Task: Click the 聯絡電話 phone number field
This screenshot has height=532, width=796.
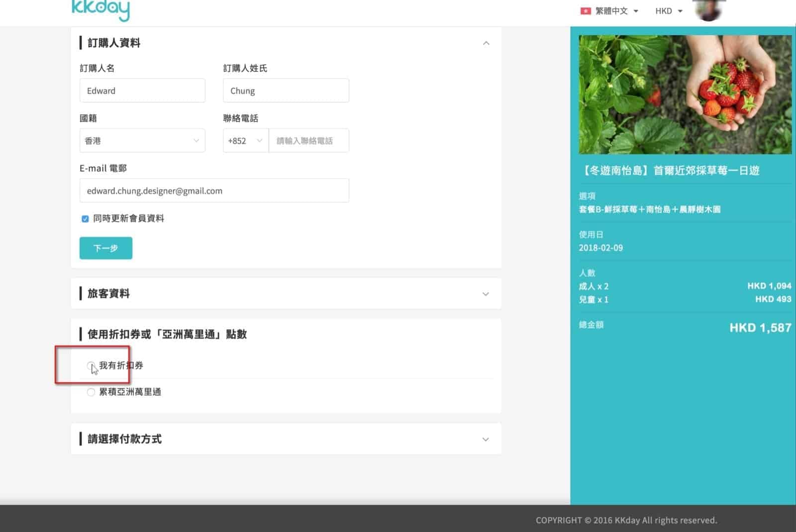Action: tap(308, 141)
